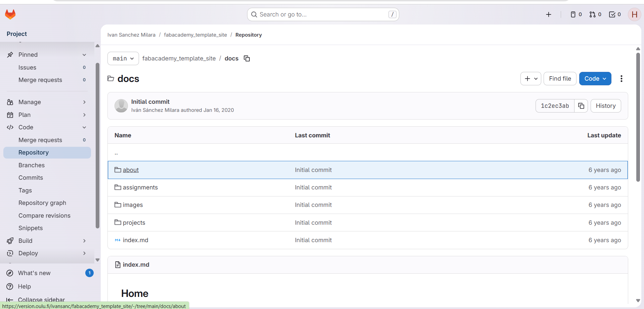644x309 pixels.
Task: Click the GitLab fox logo
Action: 10,14
